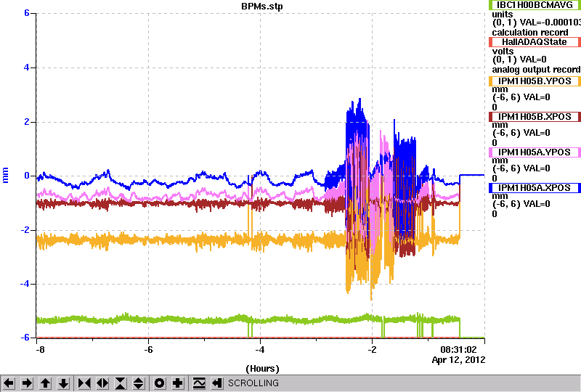Click the x-axis tick label -4
The width and height of the screenshot is (581, 392).
(260, 350)
